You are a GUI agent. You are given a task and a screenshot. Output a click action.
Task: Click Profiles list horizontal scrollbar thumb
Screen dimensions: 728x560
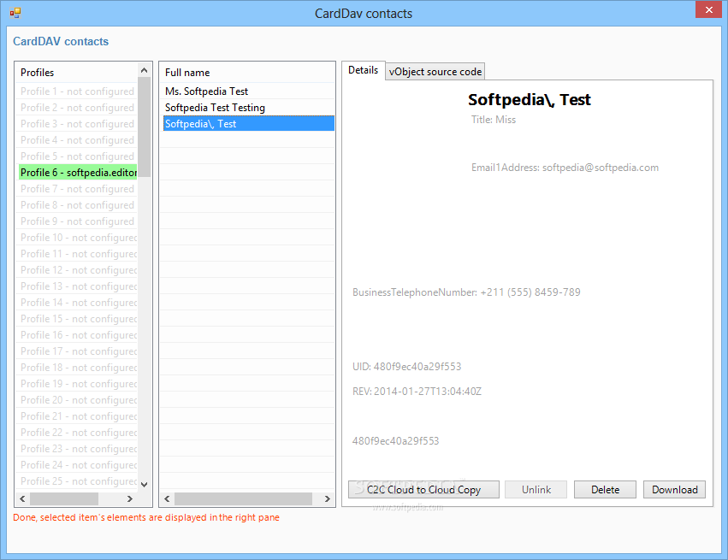click(x=64, y=498)
